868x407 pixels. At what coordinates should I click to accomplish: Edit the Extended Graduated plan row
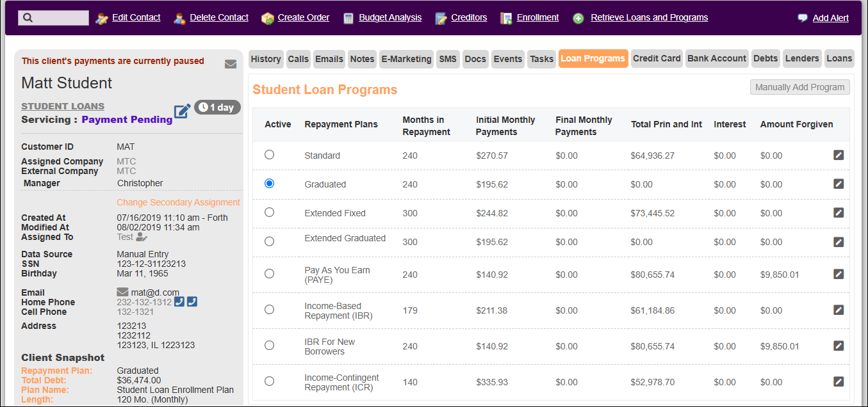839,242
